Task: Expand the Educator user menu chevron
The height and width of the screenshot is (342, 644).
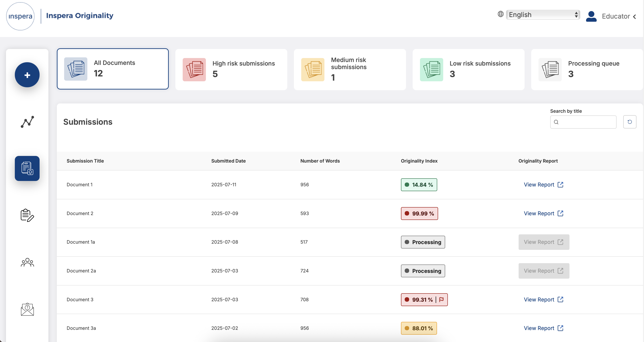Action: tap(634, 17)
